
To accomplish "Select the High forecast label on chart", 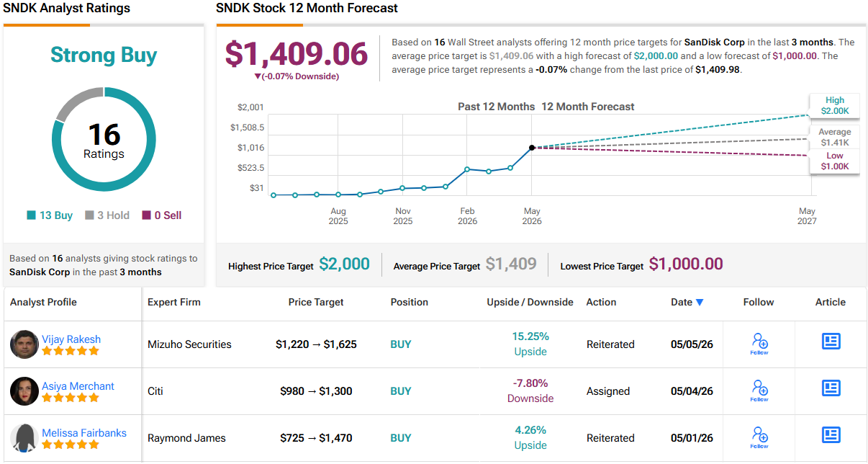I will pos(835,106).
